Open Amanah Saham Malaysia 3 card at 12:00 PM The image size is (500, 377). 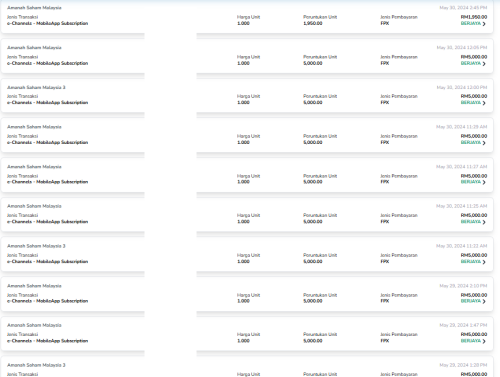[x=247, y=95]
